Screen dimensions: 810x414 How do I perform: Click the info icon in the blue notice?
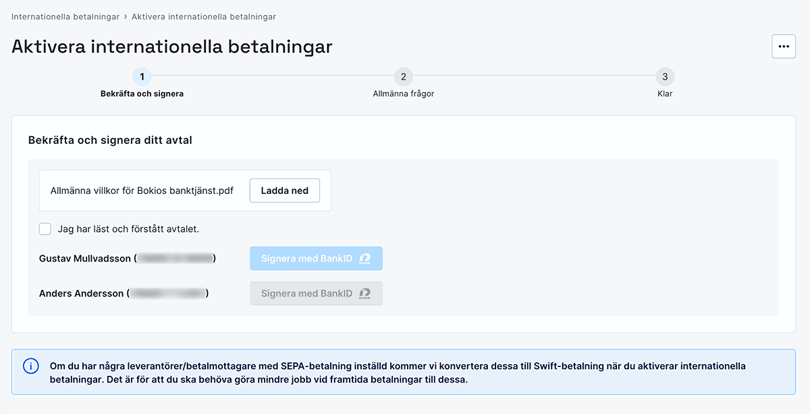point(30,366)
